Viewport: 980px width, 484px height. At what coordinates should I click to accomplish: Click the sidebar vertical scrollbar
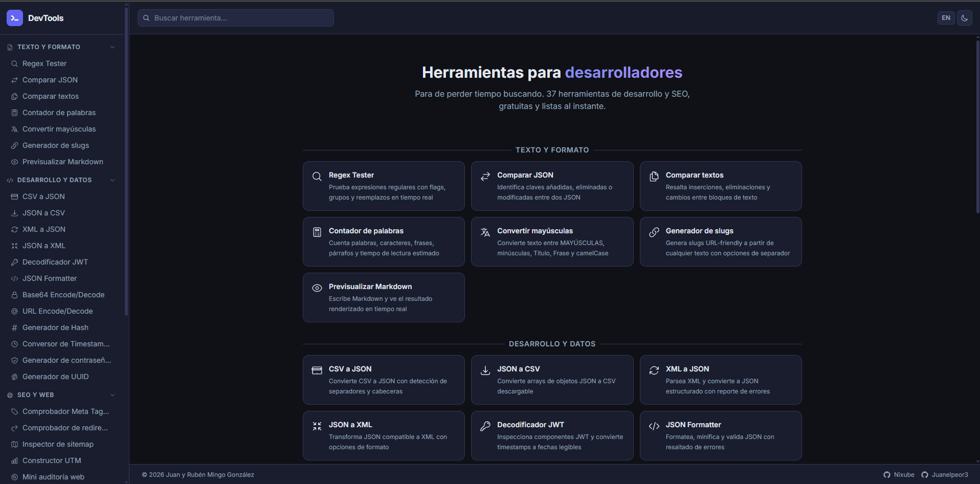pos(126,161)
